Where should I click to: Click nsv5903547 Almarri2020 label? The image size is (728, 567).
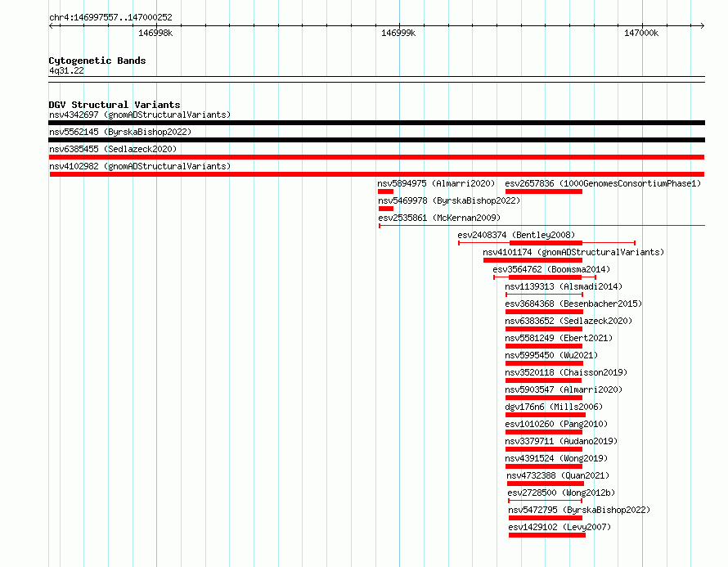564,389
